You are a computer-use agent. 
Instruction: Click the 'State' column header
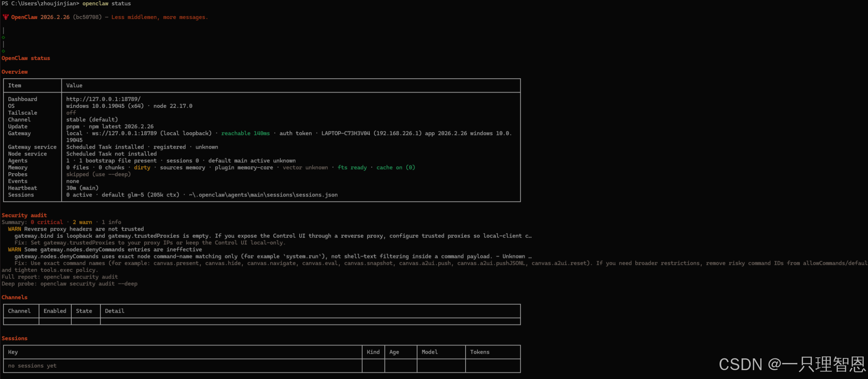(x=84, y=311)
